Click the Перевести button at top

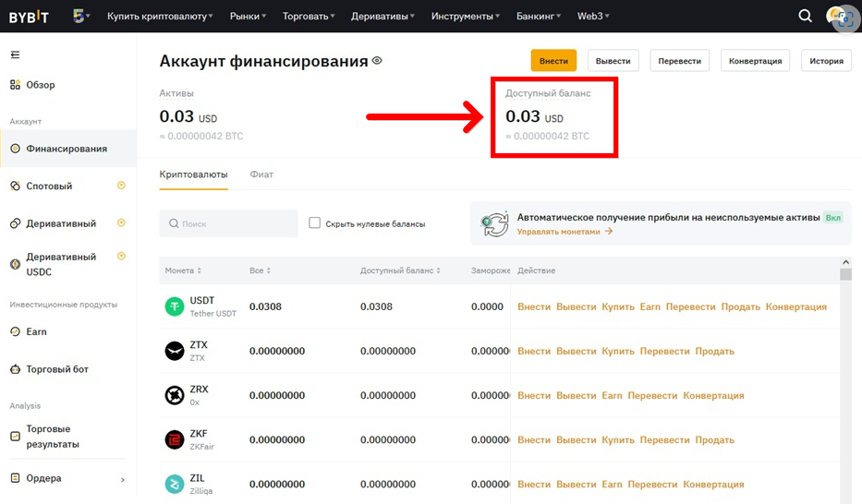coord(679,60)
